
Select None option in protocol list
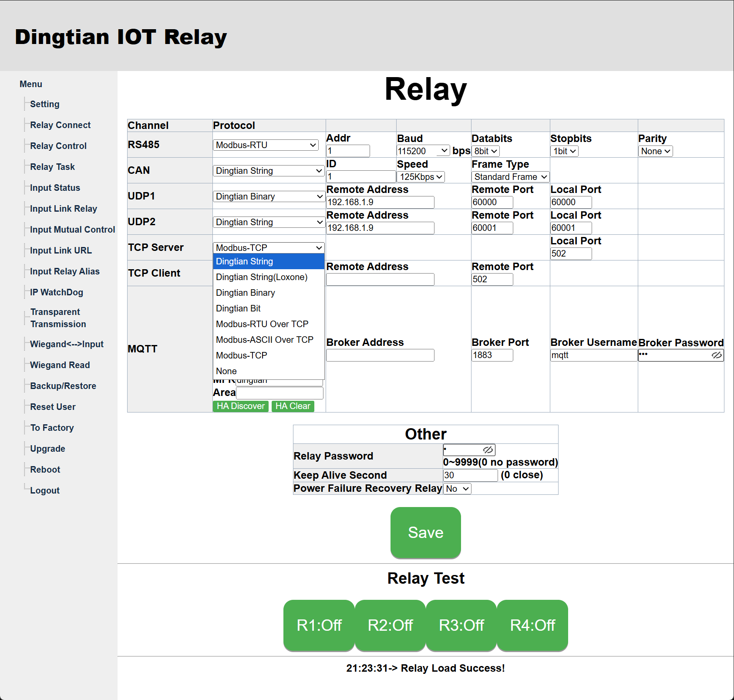tap(269, 371)
